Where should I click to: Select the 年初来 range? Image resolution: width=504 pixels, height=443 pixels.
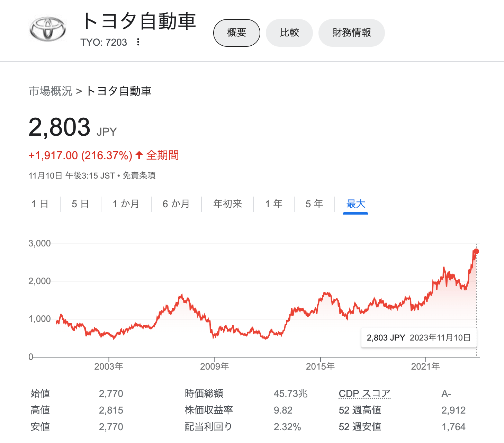(x=227, y=204)
